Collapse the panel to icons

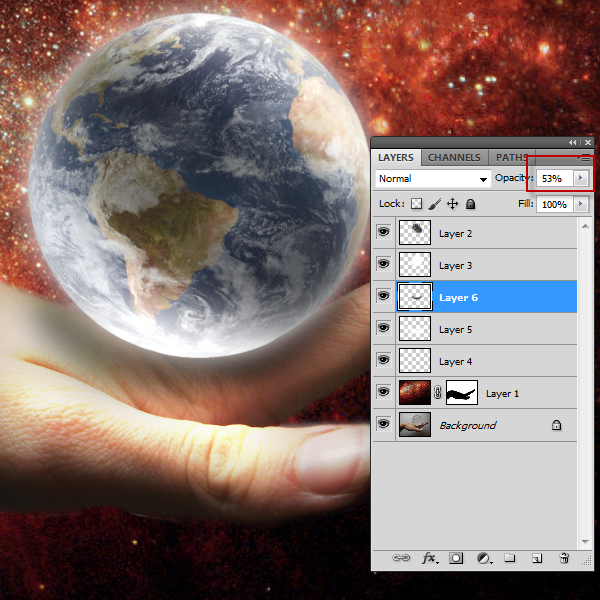pyautogui.click(x=572, y=142)
